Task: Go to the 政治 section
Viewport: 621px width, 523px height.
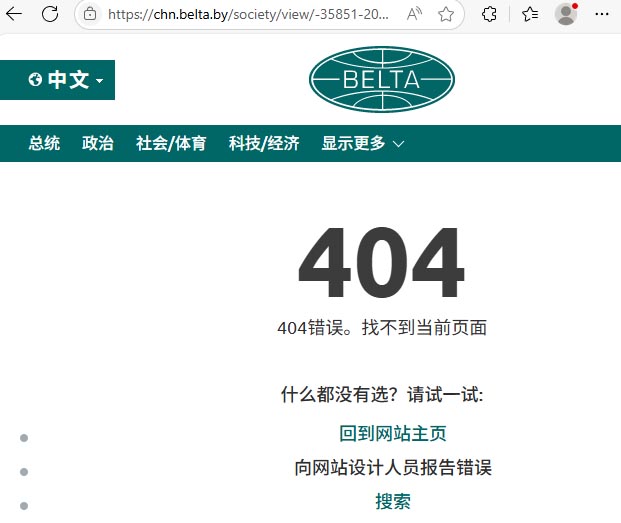Action: tap(98, 143)
